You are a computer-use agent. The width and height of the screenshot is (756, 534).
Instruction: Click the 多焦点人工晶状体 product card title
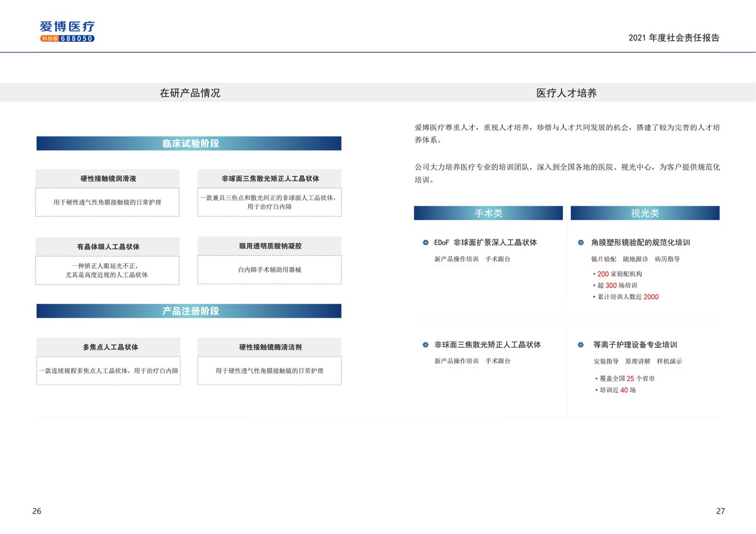click(110, 347)
